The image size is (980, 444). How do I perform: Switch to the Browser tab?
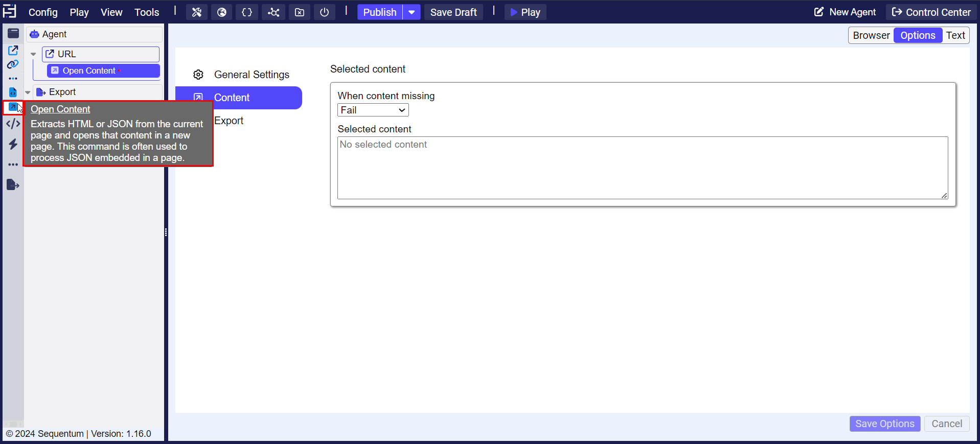coord(871,35)
